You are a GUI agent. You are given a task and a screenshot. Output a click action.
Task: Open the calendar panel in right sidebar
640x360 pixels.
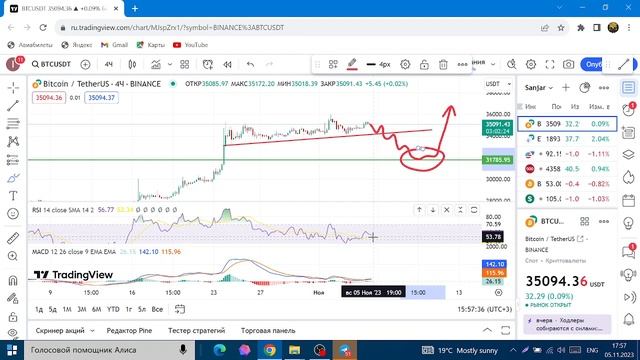tap(629, 200)
